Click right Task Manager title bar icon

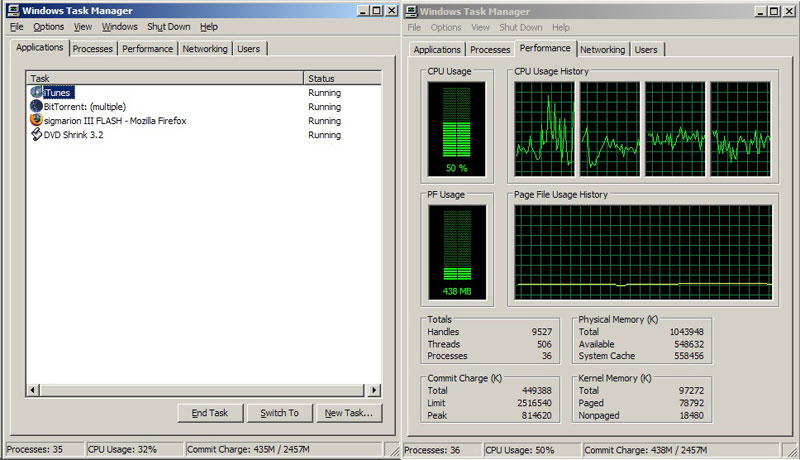[x=411, y=11]
